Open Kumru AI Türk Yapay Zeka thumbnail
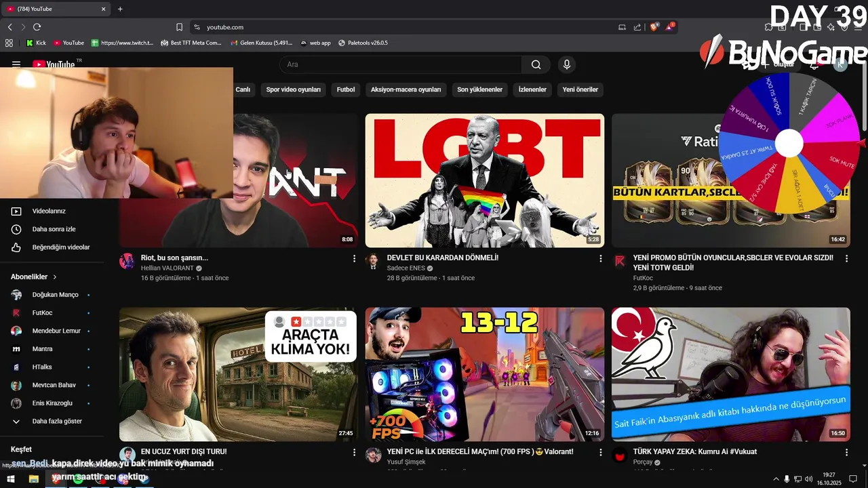868x488 pixels. click(x=731, y=374)
